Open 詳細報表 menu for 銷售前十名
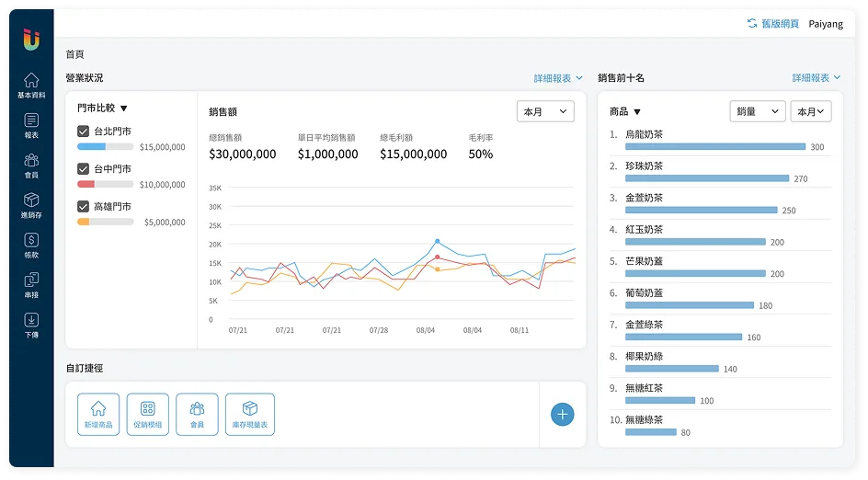The width and height of the screenshot is (868, 480). coord(817,78)
